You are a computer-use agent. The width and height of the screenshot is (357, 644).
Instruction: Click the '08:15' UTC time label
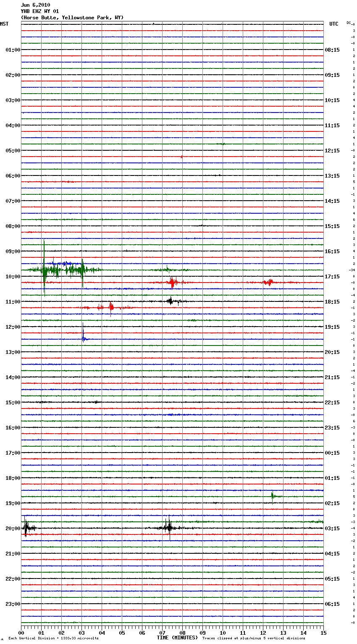pyautogui.click(x=332, y=50)
